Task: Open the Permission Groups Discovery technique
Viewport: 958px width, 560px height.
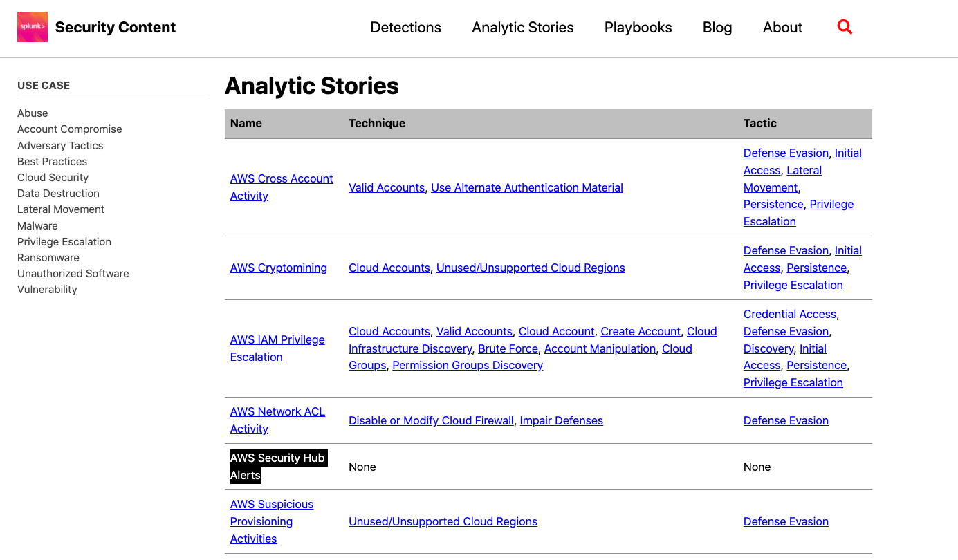Action: click(x=467, y=365)
